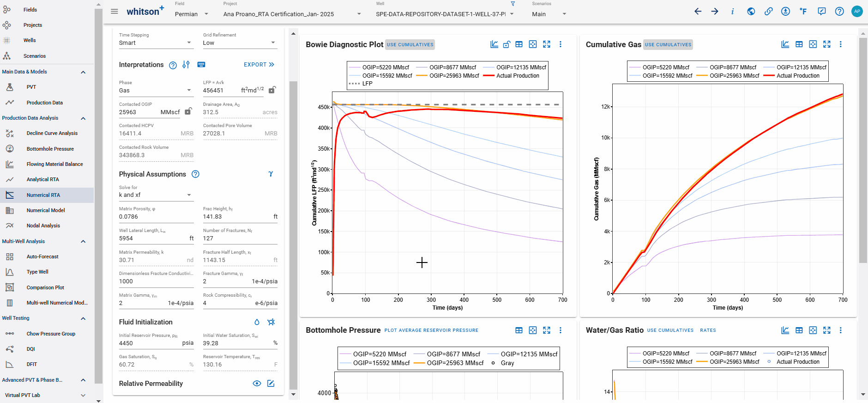Image resolution: width=868 pixels, height=403 pixels.
Task: Open the Grid Refinement Low dropdown
Action: 240,43
